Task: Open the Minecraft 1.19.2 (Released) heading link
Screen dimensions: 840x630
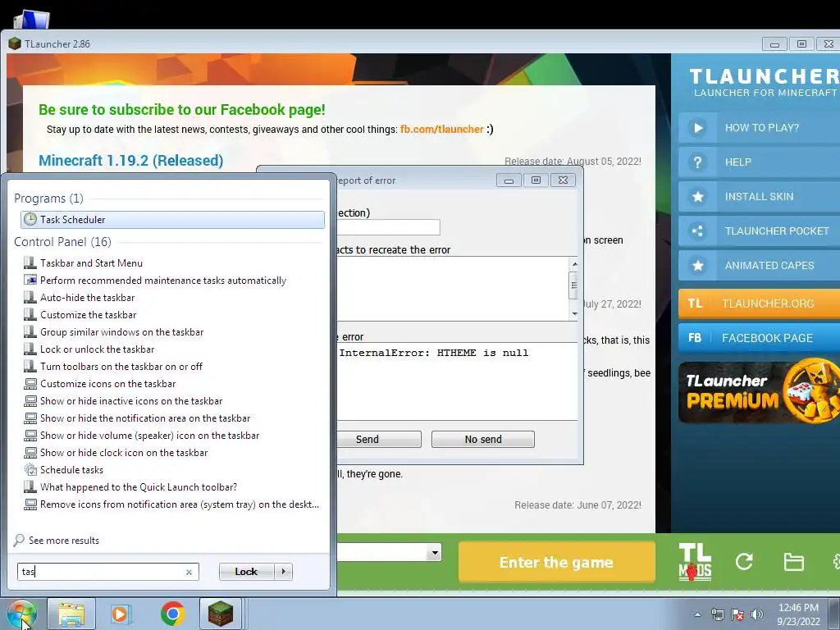Action: pyautogui.click(x=130, y=160)
